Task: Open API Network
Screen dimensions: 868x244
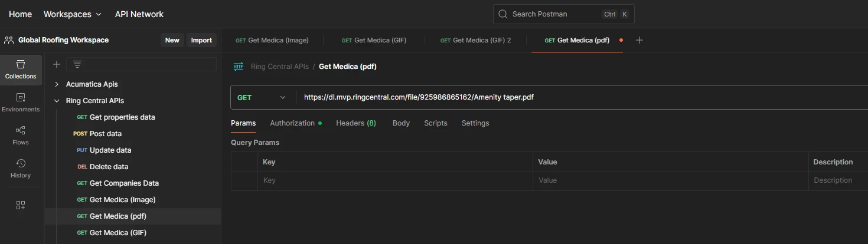Action: [x=139, y=14]
